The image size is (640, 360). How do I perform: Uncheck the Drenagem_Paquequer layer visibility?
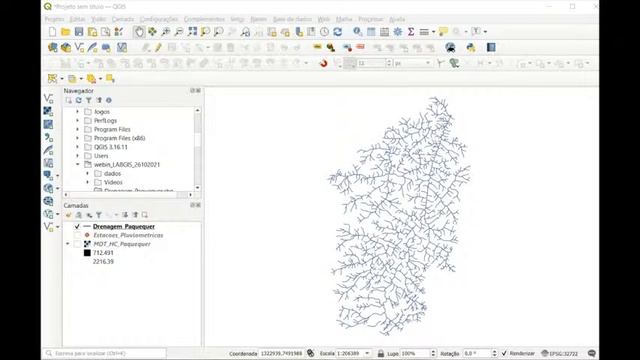pyautogui.click(x=77, y=227)
